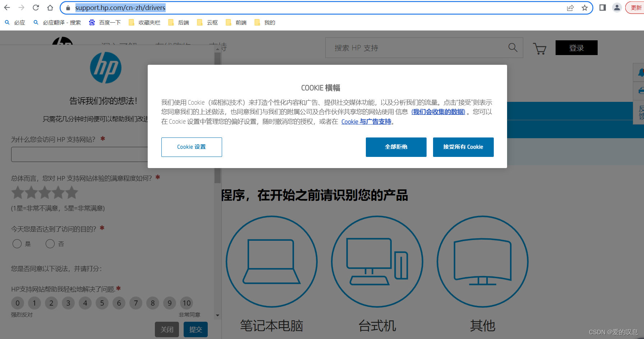Select the 台式机 desktop computer icon
Image resolution: width=644 pixels, height=339 pixels.
(377, 262)
